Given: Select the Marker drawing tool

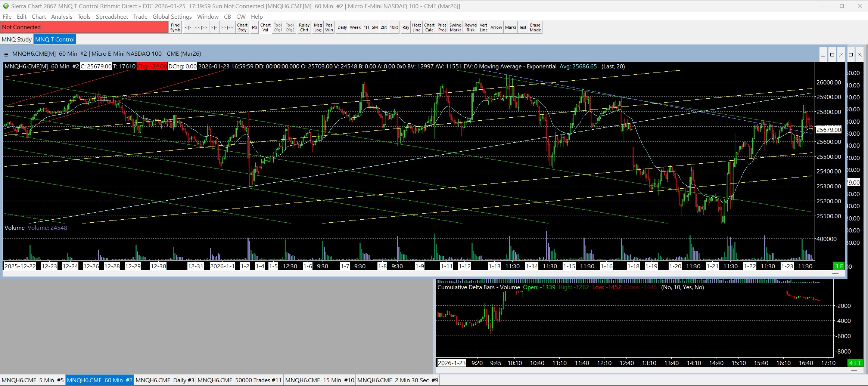Looking at the screenshot, I should click(511, 27).
